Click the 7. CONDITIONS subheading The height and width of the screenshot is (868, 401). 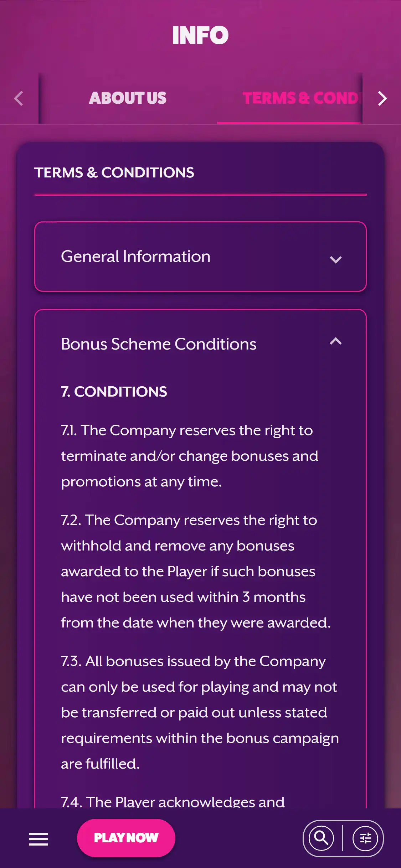pyautogui.click(x=114, y=392)
